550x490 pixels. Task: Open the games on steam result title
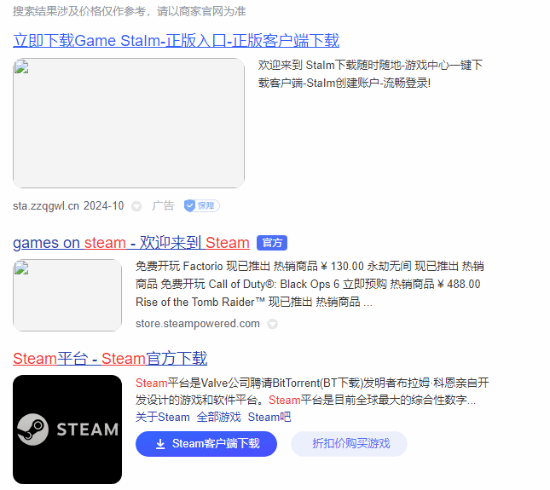pos(131,243)
